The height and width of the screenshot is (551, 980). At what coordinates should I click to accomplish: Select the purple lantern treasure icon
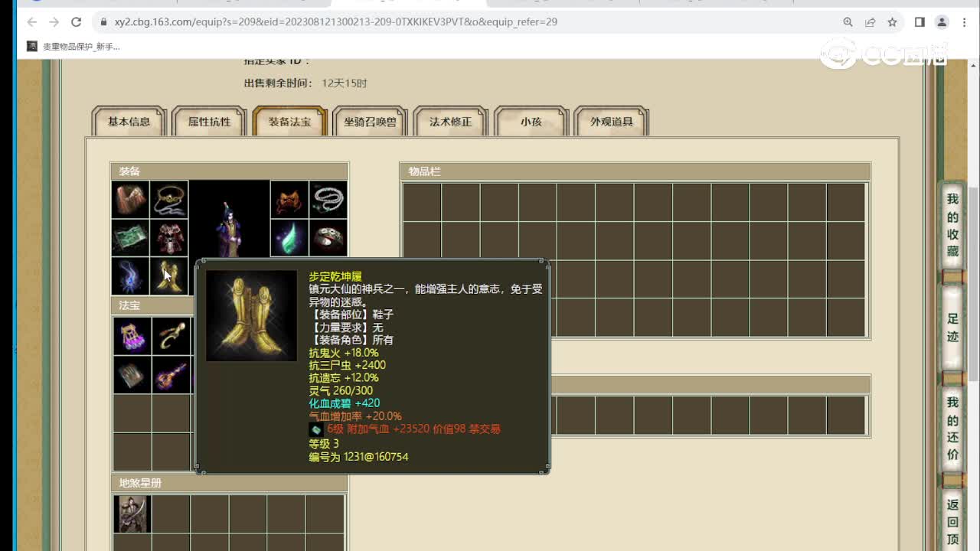click(x=132, y=336)
